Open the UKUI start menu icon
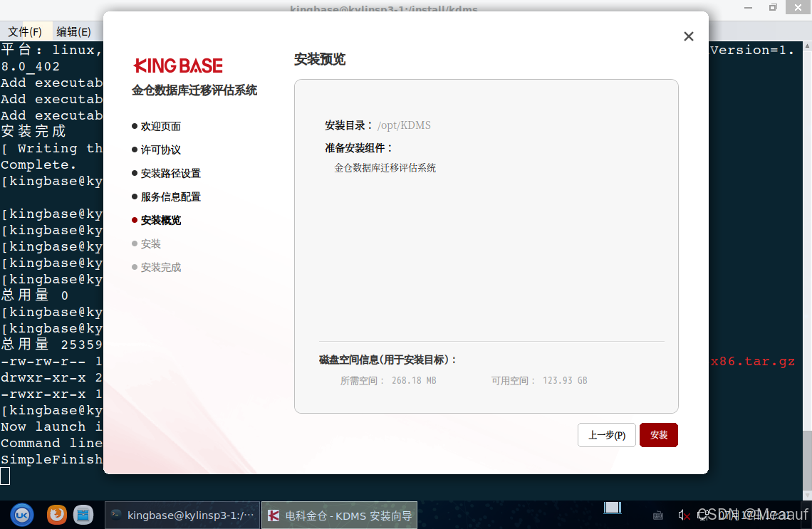 (x=22, y=515)
